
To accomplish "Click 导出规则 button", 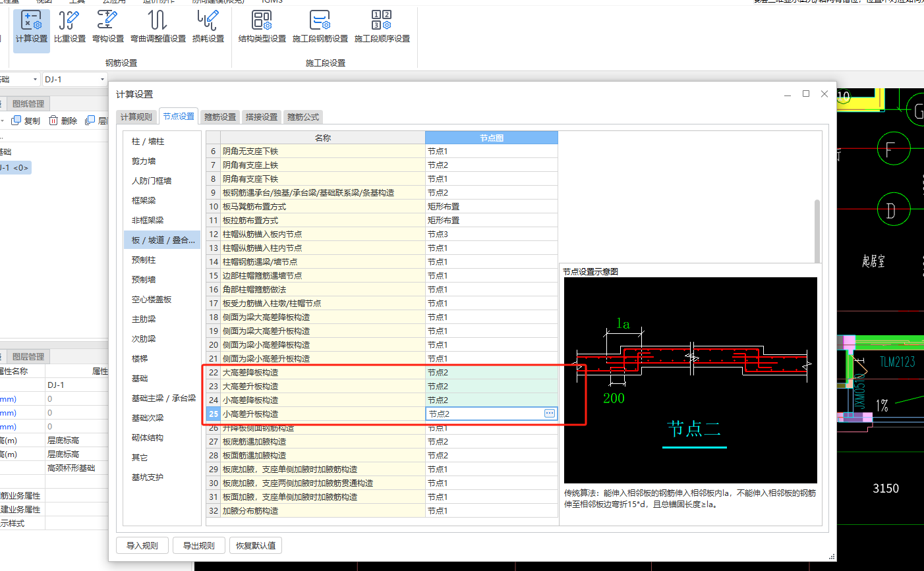I will (x=199, y=545).
